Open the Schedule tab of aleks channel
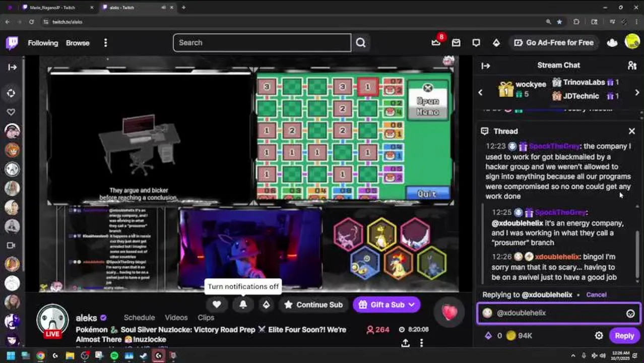Viewport: 644px width, 363px height. (139, 318)
